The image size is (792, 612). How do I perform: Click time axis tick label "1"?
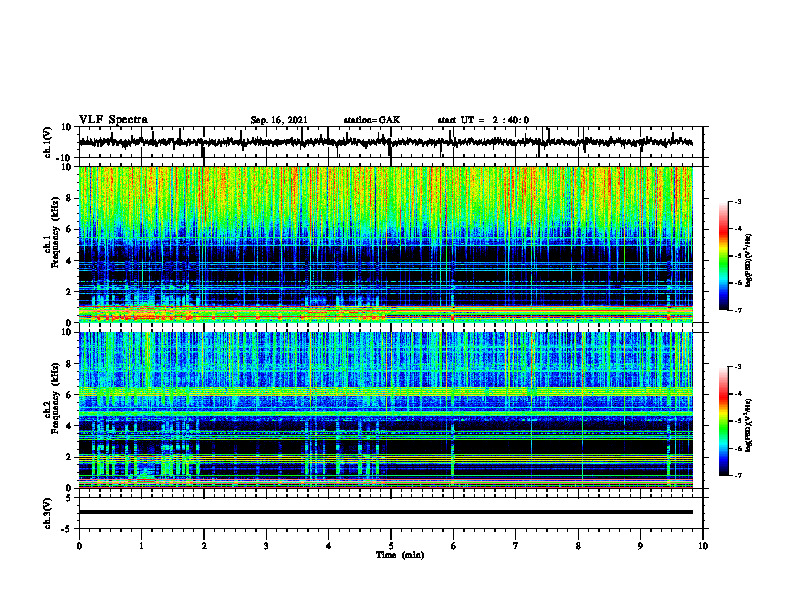(141, 546)
